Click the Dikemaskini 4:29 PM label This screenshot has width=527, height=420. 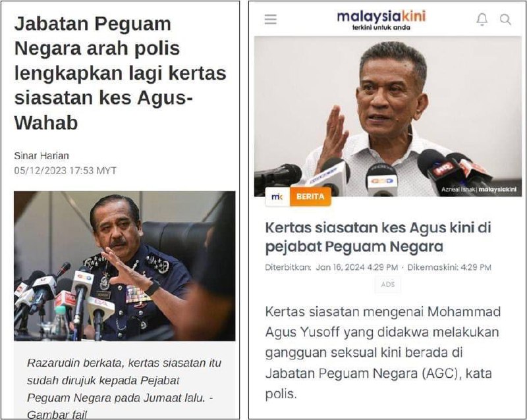click(x=449, y=267)
